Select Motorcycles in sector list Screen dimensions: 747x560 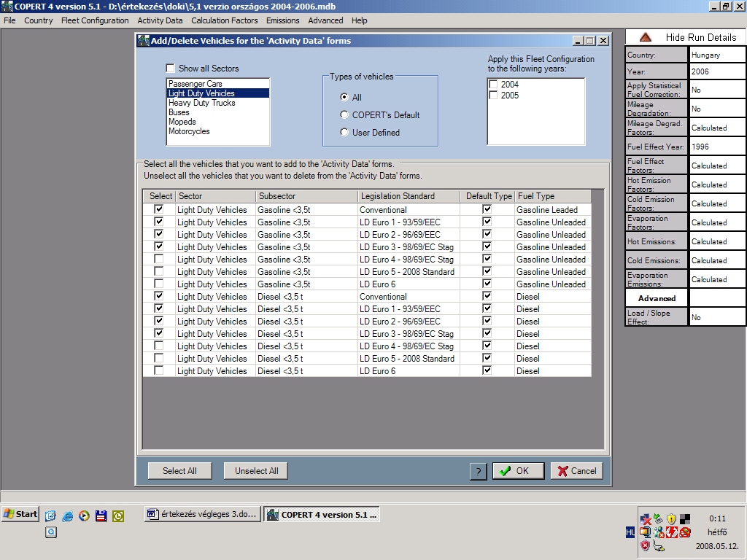[218, 131]
